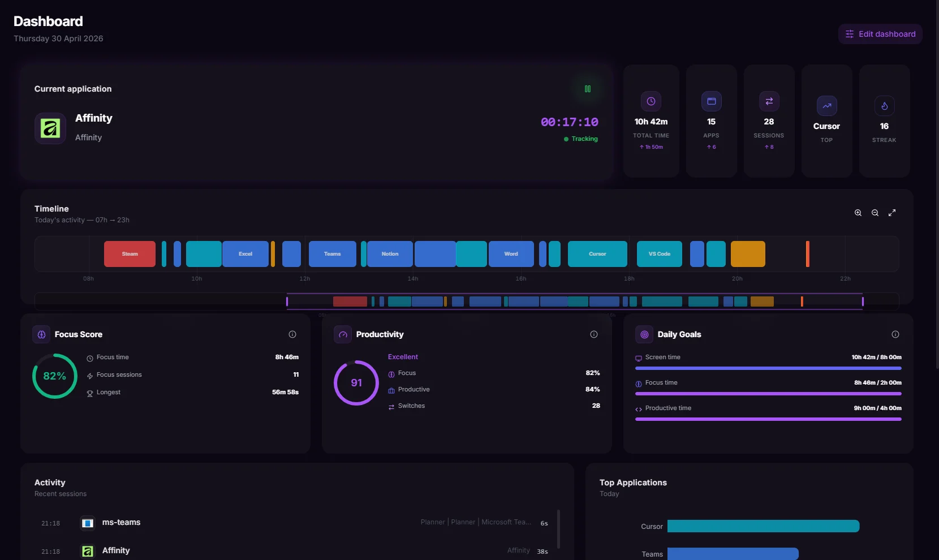Click the stopwatch icon beside Focus Score's Focus time
The height and width of the screenshot is (560, 939).
click(x=90, y=358)
